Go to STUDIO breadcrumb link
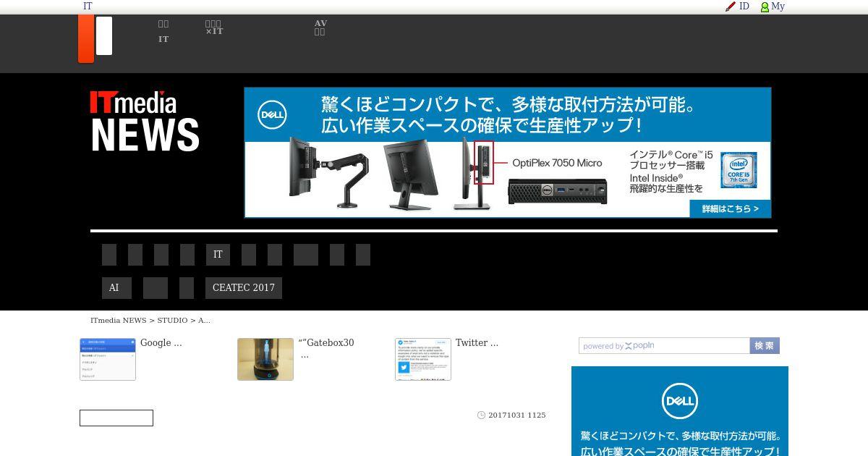Image resolution: width=868 pixels, height=456 pixels. coord(172,320)
